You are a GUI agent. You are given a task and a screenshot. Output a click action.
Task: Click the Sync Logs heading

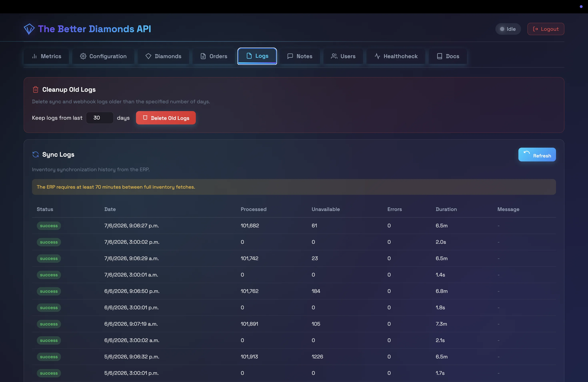coord(58,154)
